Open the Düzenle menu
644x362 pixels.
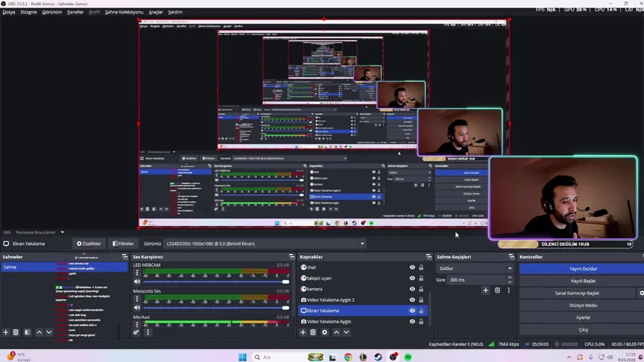[x=29, y=12]
